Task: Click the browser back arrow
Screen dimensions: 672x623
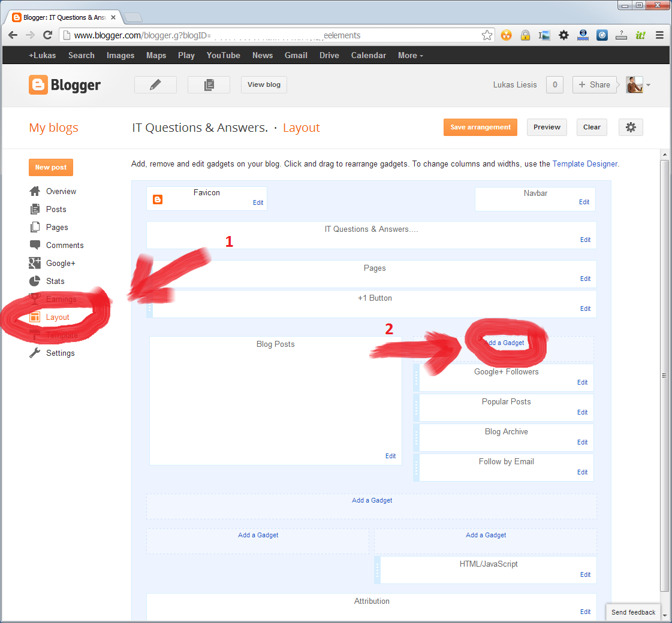Action: 13,35
